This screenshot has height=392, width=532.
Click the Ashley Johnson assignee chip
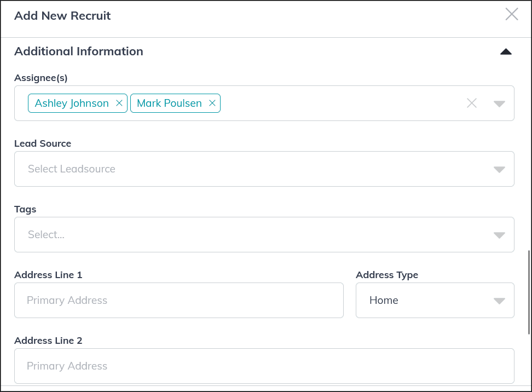click(72, 103)
